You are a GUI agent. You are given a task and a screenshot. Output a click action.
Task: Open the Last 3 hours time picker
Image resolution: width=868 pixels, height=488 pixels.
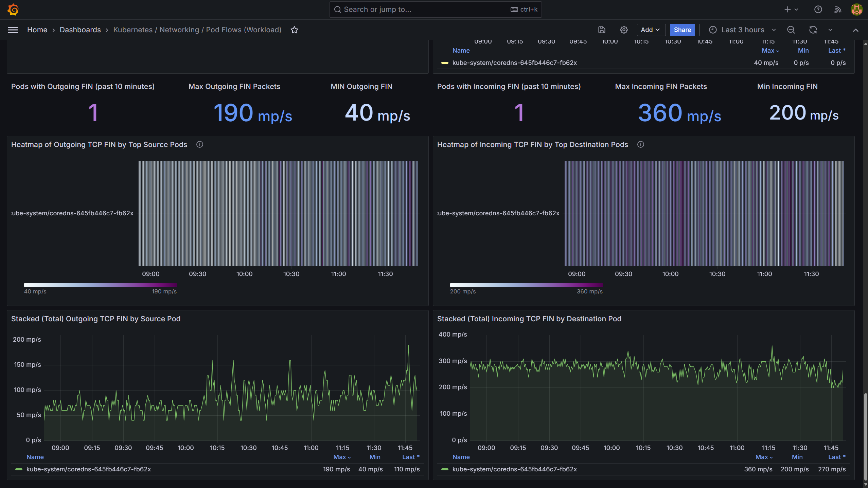pyautogui.click(x=742, y=30)
